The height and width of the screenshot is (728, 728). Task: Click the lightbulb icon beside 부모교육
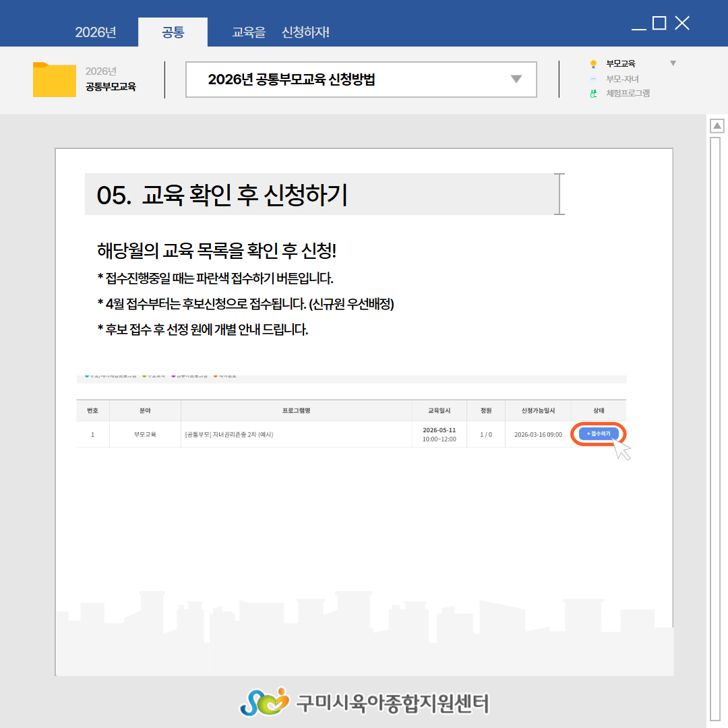click(593, 64)
